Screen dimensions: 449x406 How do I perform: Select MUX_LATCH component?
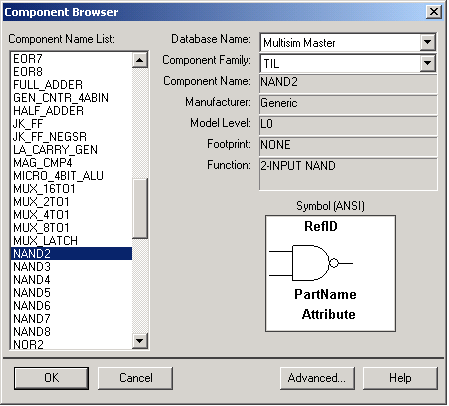click(71, 241)
